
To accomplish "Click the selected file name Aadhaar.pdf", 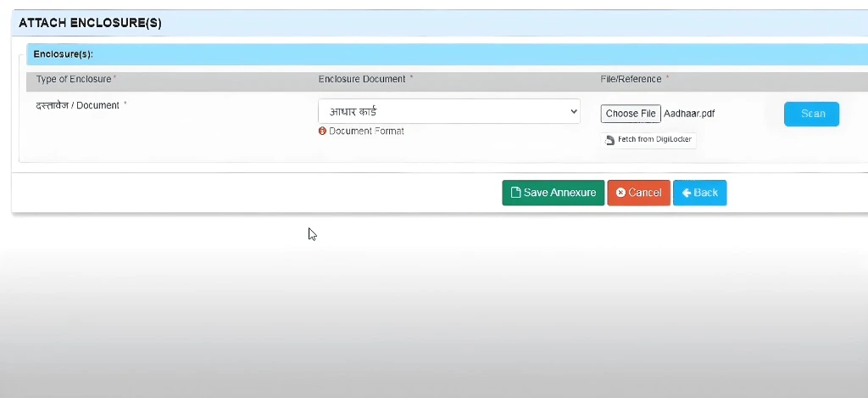I will point(689,114).
